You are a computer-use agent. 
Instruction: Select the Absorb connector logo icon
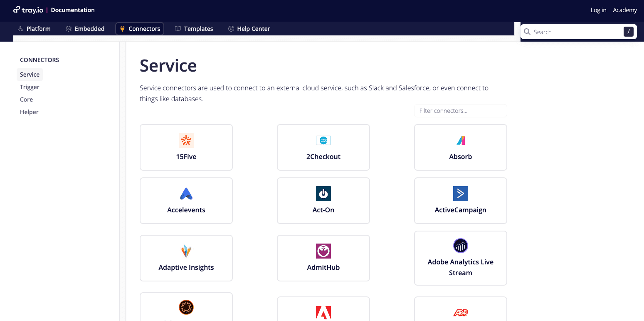(461, 140)
